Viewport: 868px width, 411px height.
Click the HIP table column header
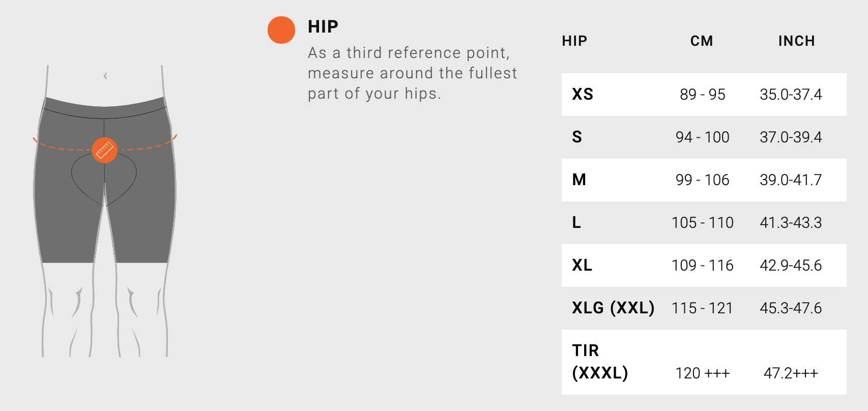pos(574,41)
